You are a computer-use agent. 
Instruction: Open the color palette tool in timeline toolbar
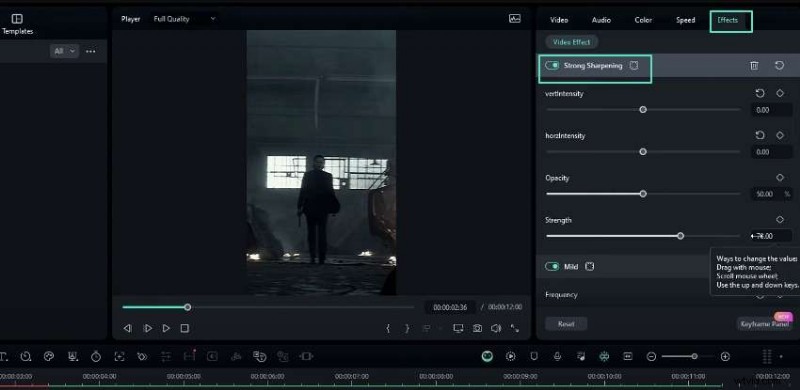(x=49, y=356)
